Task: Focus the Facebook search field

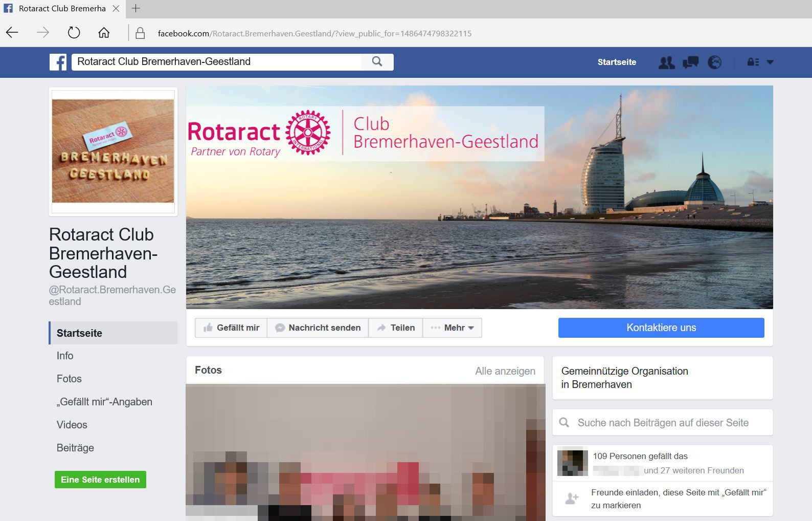Action: tap(216, 62)
